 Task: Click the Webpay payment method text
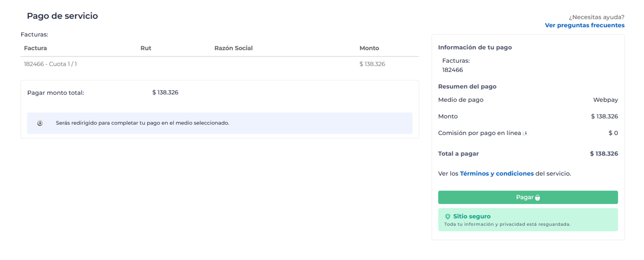click(x=605, y=100)
